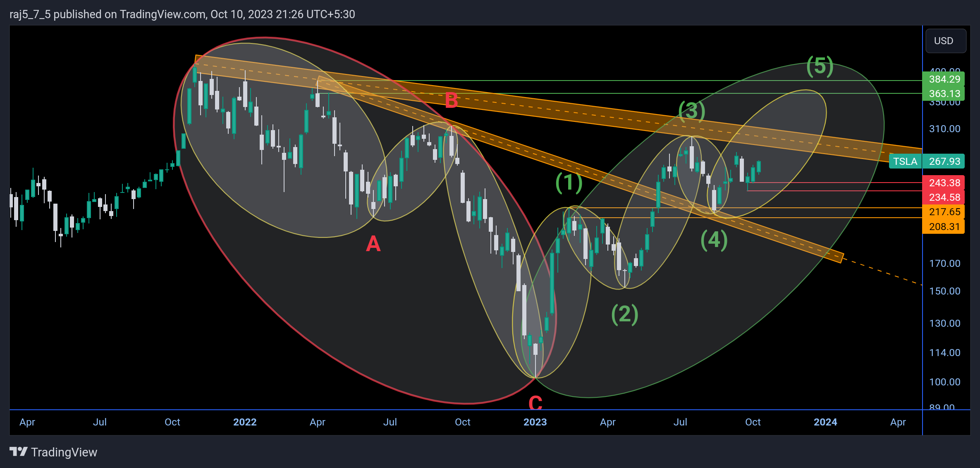This screenshot has width=980, height=468.
Task: Click the 130.00 price axis value
Action: [x=945, y=323]
